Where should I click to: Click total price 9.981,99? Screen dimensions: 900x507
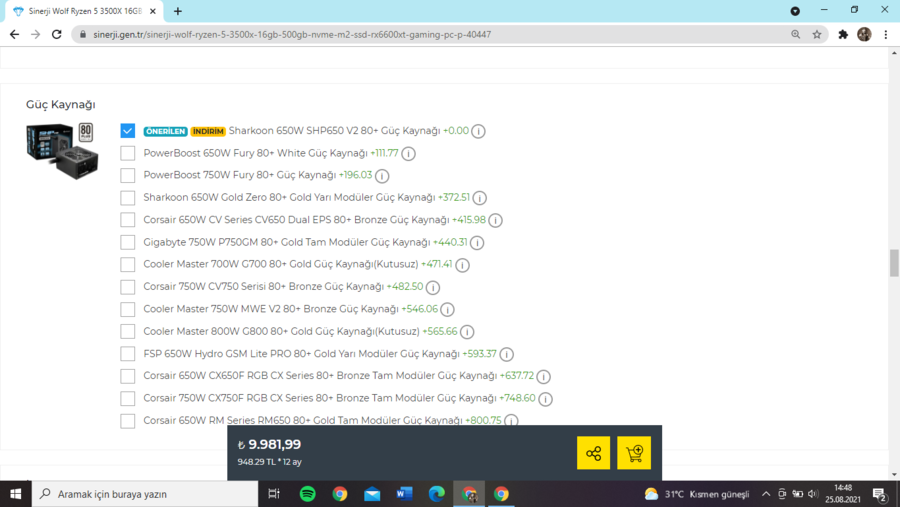click(x=269, y=444)
